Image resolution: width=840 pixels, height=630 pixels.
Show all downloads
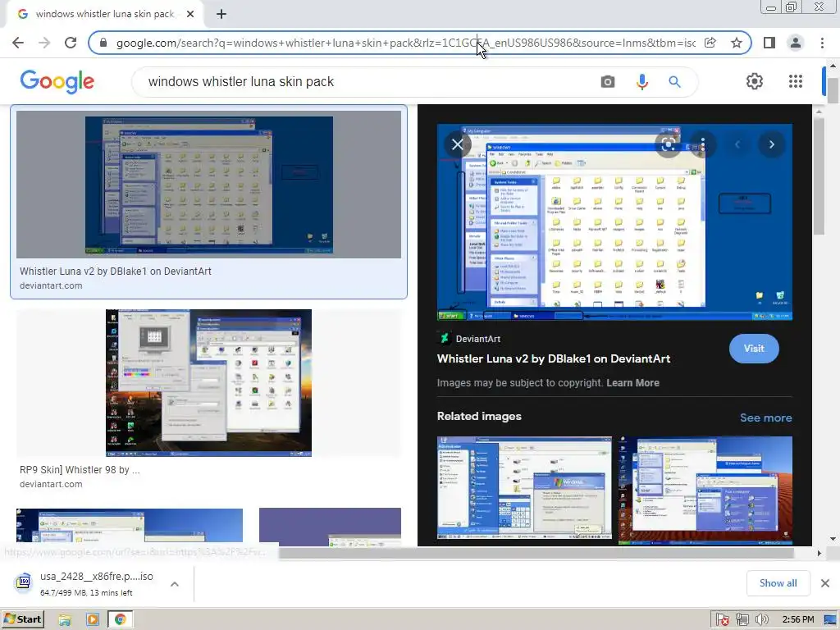coord(778,583)
